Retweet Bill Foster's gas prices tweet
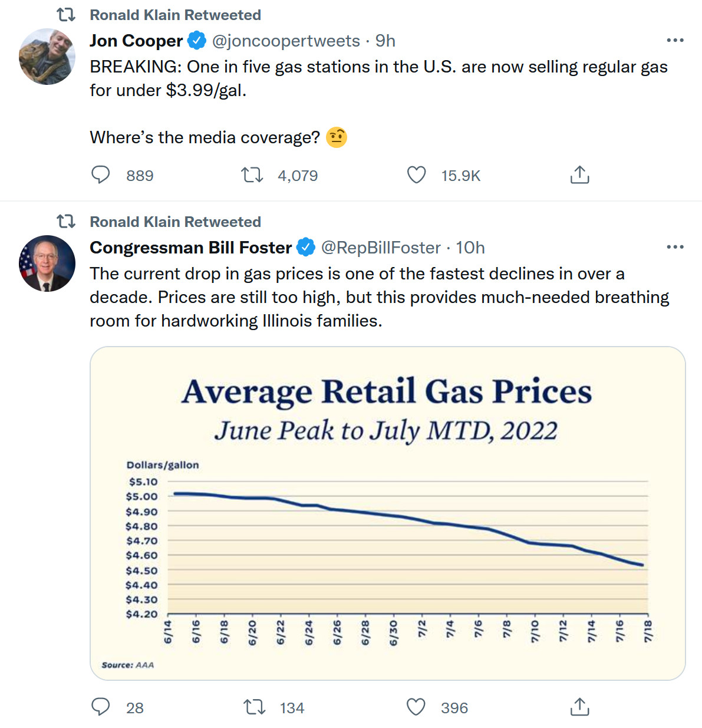702x728 pixels. point(255,707)
